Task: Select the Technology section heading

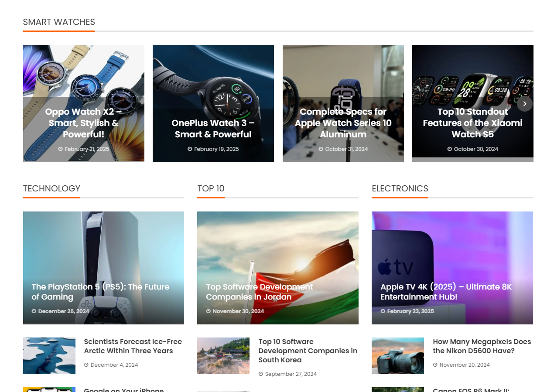Action: click(51, 189)
